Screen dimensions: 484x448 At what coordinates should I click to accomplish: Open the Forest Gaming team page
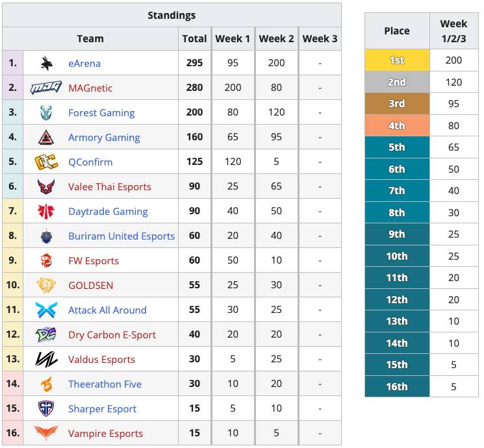101,112
